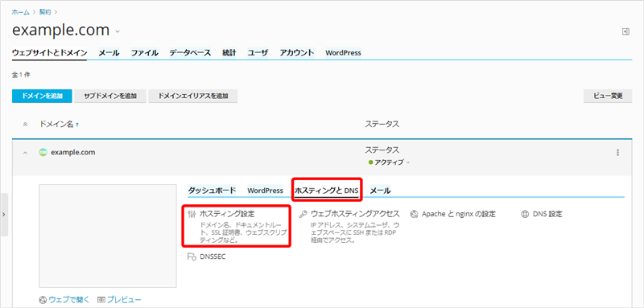Image resolution: width=644 pixels, height=308 pixels.
Task: Click the ドメインを追加 button
Action: (43, 96)
